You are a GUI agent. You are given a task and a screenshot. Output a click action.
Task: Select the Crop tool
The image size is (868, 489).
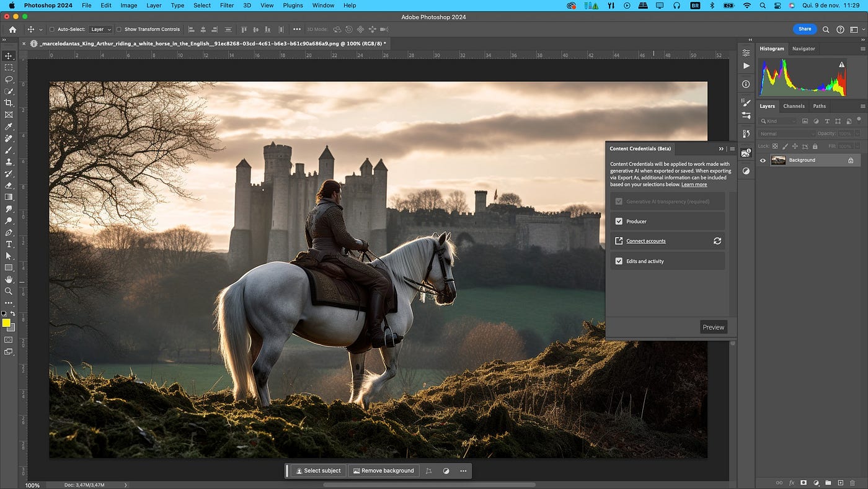(x=9, y=103)
